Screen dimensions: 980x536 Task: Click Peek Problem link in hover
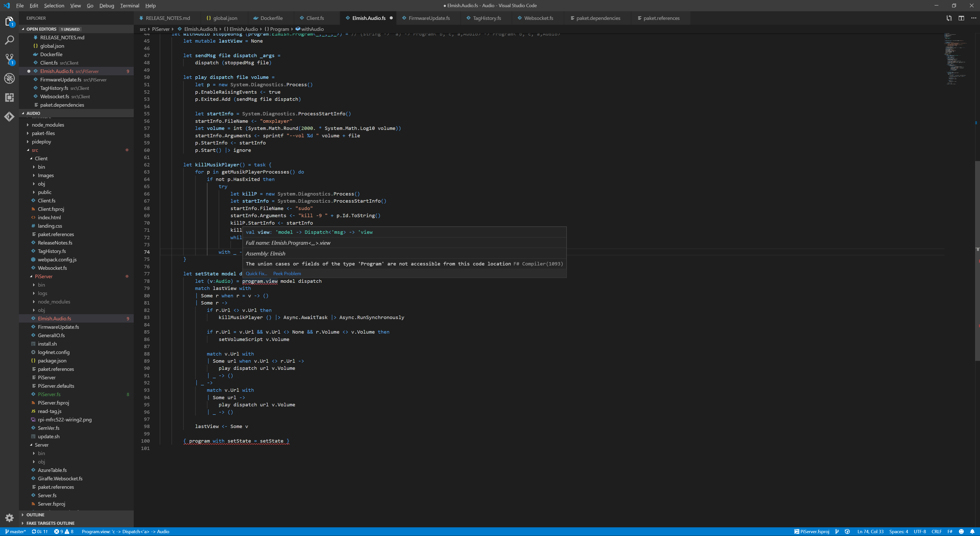click(x=287, y=274)
